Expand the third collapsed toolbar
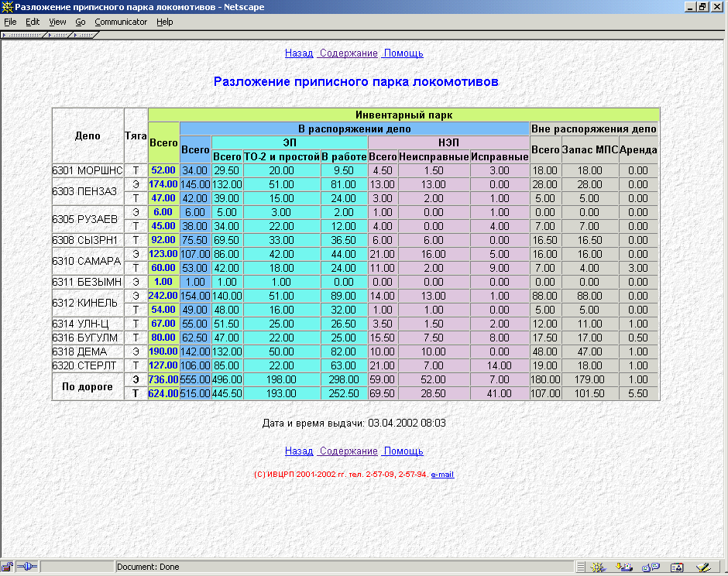The width and height of the screenshot is (728, 576). pos(84,35)
